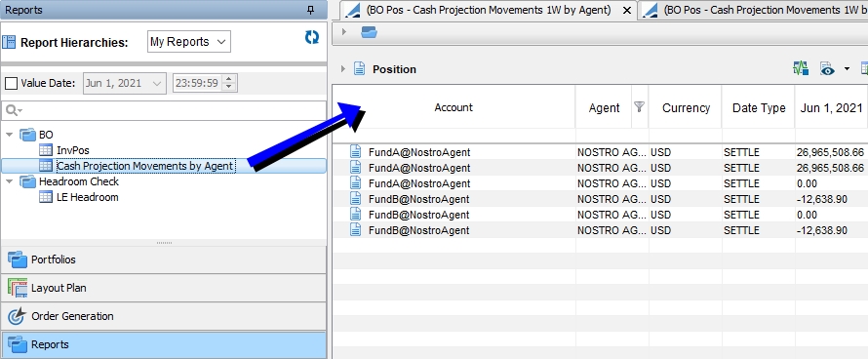Sort by the Currency column header

click(x=686, y=107)
